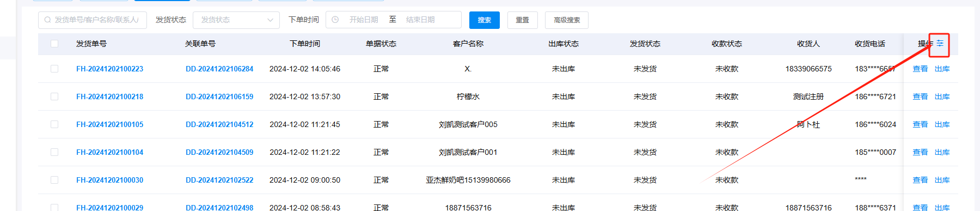Open shipment FH-20241202100104 link
Screen dimensions: 980x211
click(x=110, y=152)
